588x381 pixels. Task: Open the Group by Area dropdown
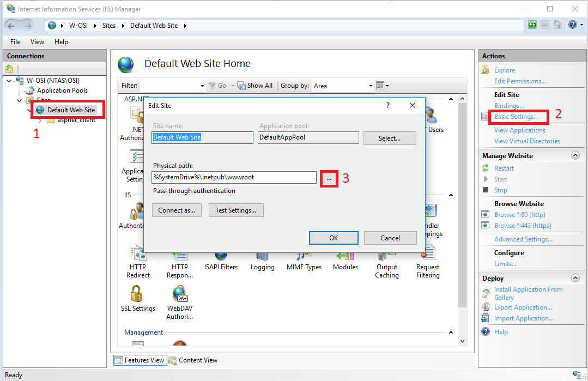(343, 86)
